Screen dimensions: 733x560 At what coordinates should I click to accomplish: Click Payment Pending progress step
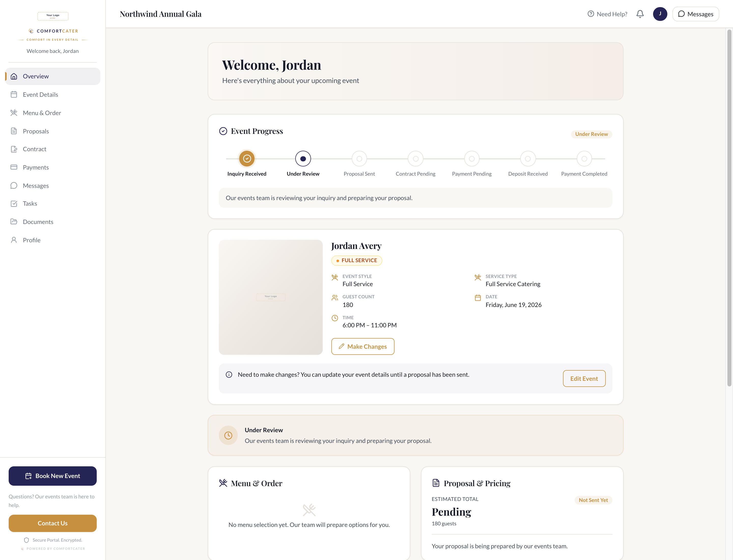[x=472, y=159]
